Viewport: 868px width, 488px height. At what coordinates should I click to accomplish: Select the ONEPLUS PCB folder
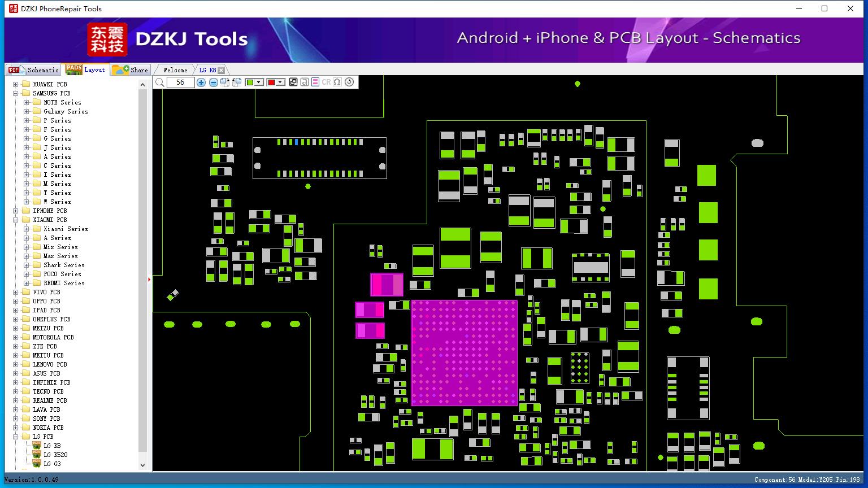(51, 319)
